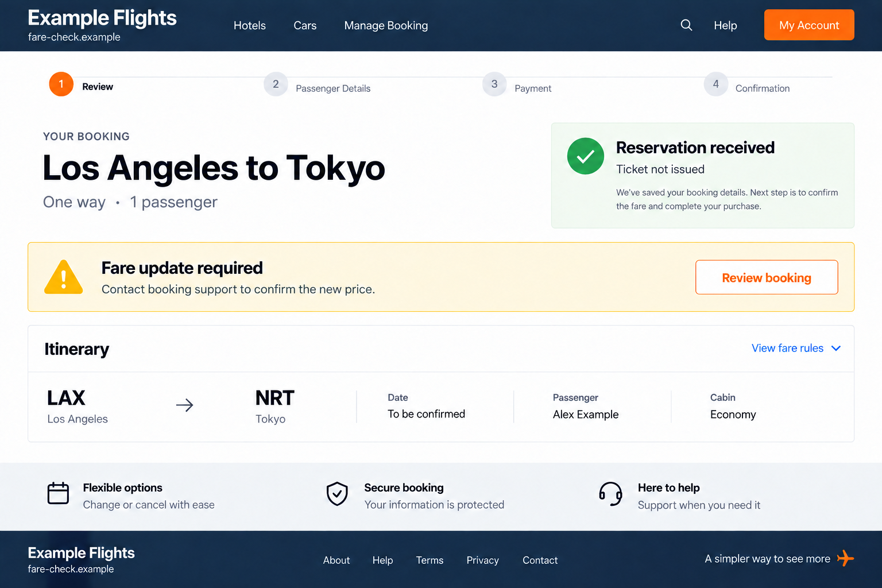Open the View fare rules link
The height and width of the screenshot is (588, 882).
[x=787, y=348]
